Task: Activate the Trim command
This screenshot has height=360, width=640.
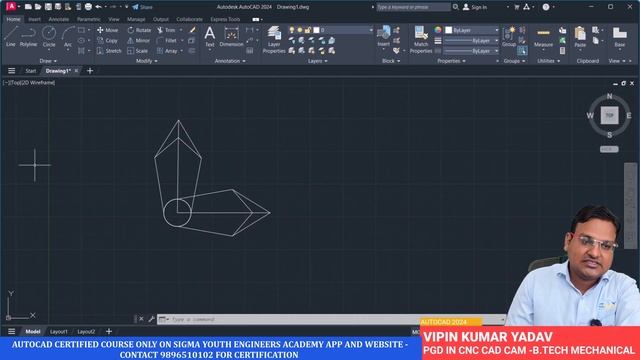Action: tap(167, 30)
